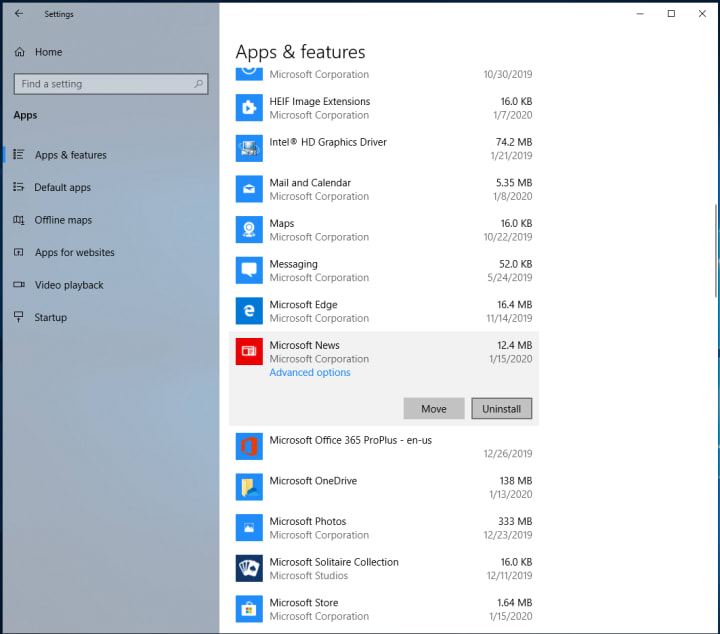Click the Microsoft Office 365 icon
This screenshot has height=634, width=720.
249,446
